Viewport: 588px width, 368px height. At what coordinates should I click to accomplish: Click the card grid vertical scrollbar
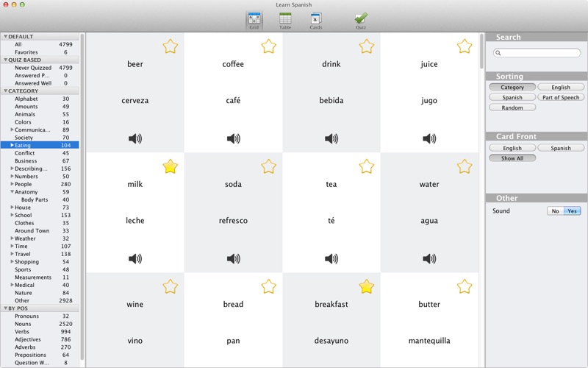[481, 51]
